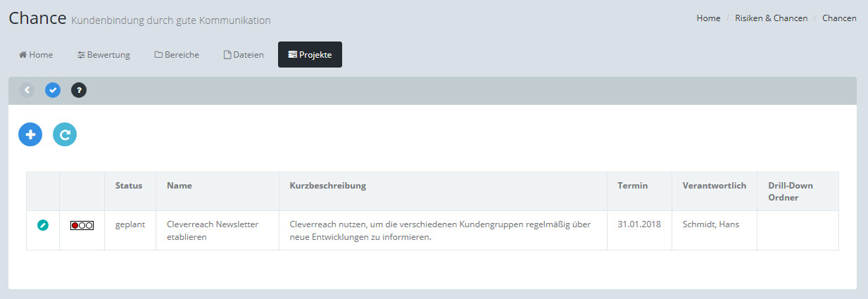
Task: Open help via black question mark icon
Action: click(79, 90)
